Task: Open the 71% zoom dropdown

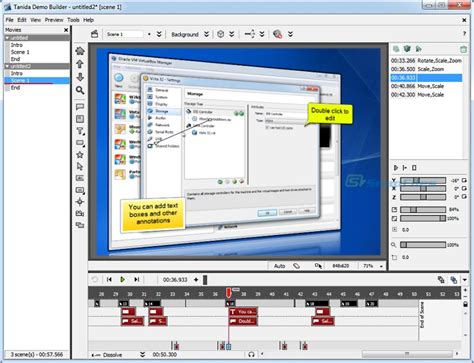Action: click(381, 266)
